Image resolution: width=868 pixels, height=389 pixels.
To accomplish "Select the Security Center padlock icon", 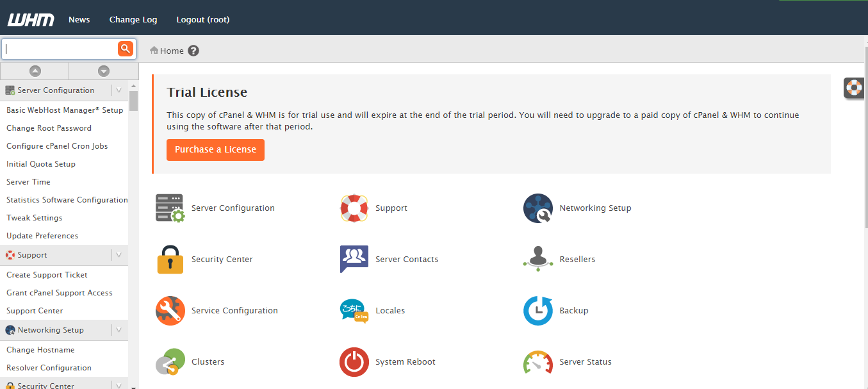I will click(170, 259).
